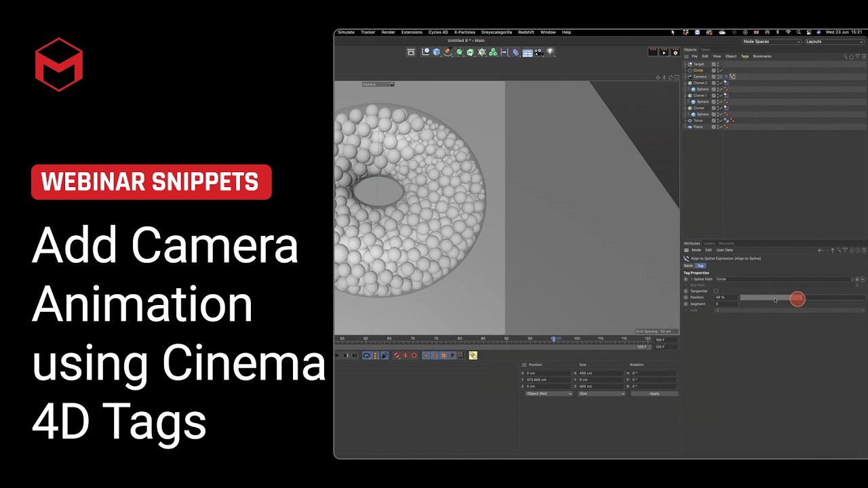Switch to the Takes tab
Viewport: 868px width, 488px height.
(x=705, y=49)
